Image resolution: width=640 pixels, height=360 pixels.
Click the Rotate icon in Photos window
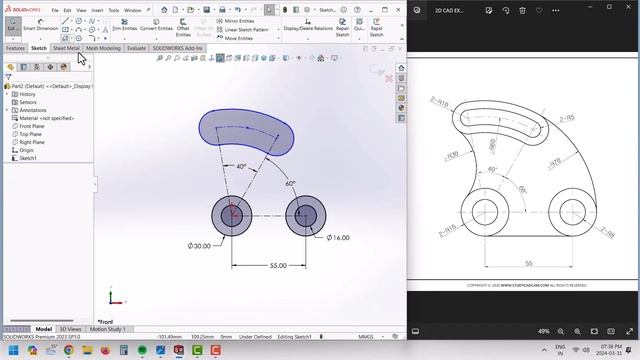coord(506,11)
